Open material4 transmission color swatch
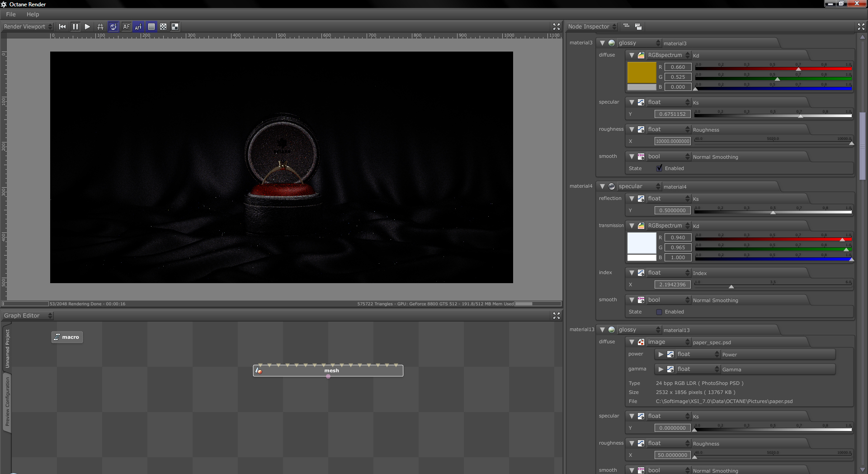The height and width of the screenshot is (474, 868). click(642, 243)
